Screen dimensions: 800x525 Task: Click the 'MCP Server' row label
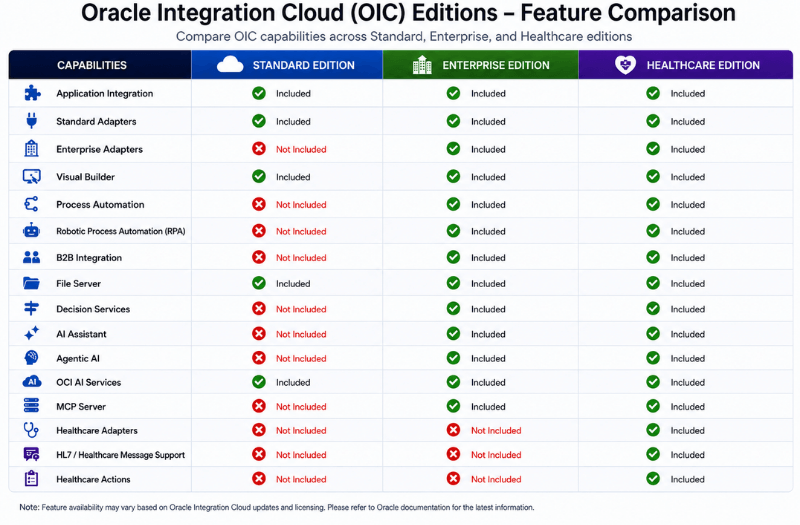[x=81, y=407]
